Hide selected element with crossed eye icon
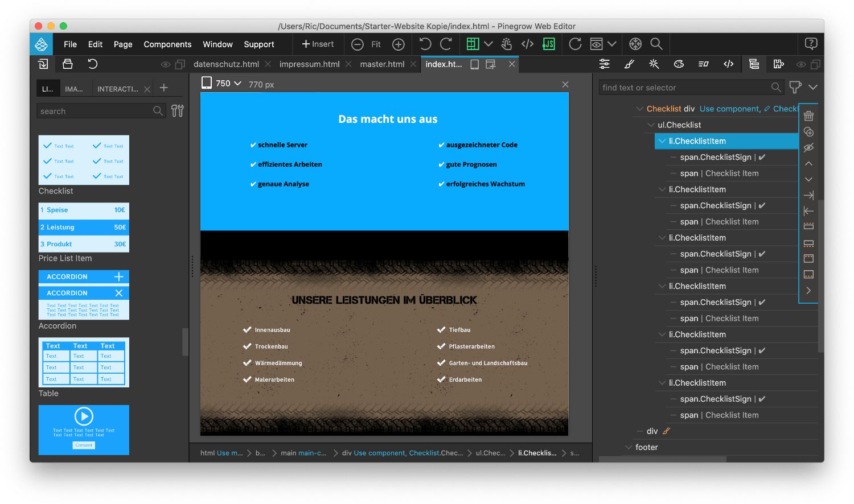 pos(808,148)
